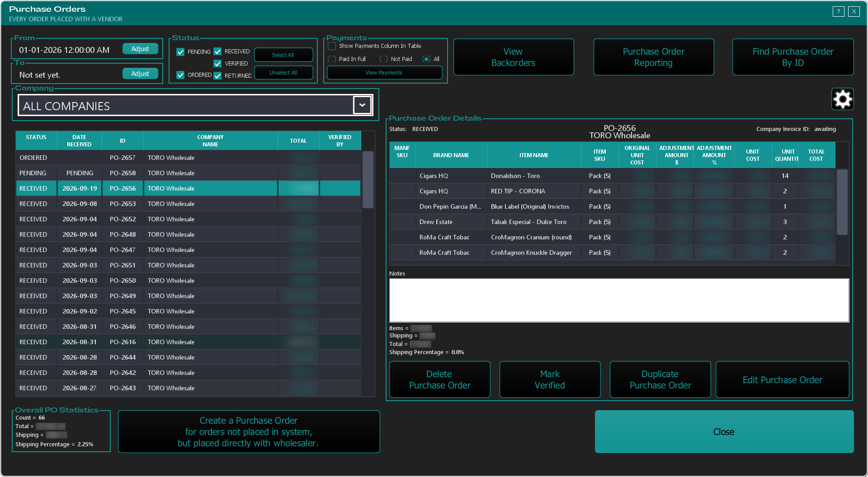The height and width of the screenshot is (477, 868).
Task: Create a Purchase Order not placed in system
Action: point(249,432)
